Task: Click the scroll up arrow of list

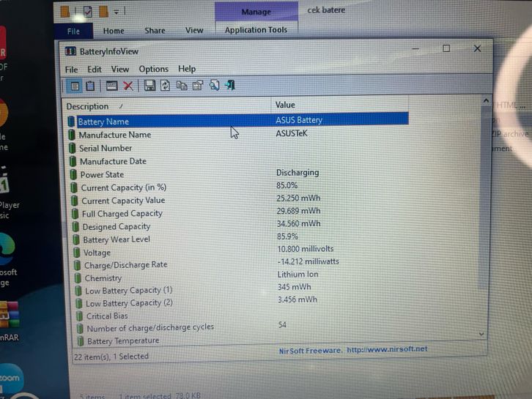Action: pos(486,101)
